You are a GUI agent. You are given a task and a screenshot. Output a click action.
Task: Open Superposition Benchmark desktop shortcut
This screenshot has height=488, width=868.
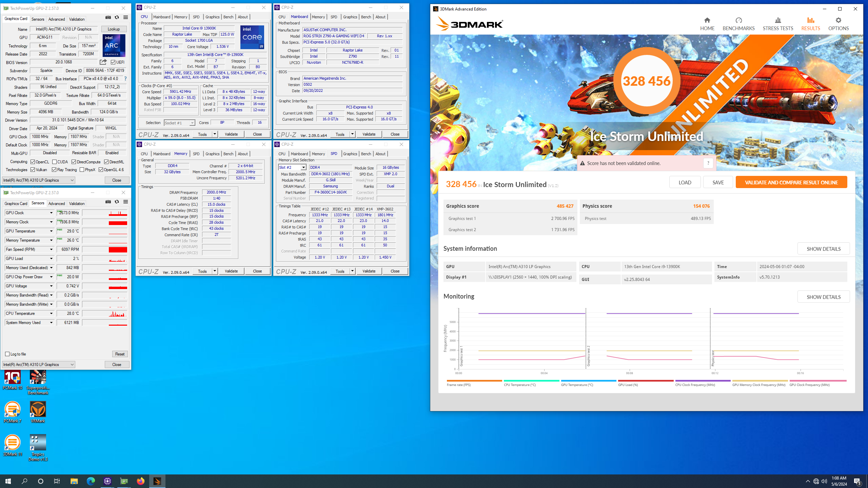click(38, 382)
